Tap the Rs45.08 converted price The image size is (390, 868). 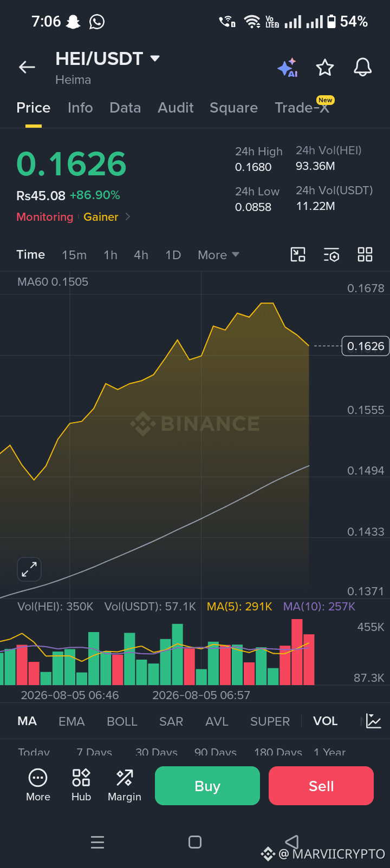tap(41, 195)
